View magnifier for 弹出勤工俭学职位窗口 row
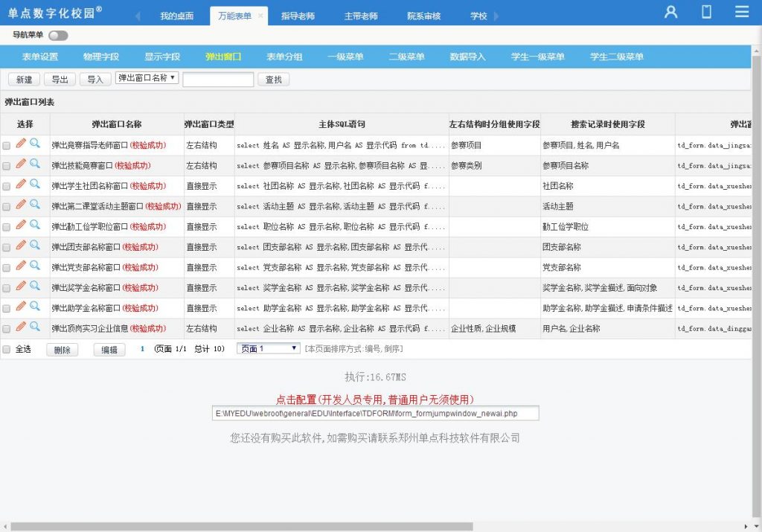This screenshot has height=532, width=762. tap(34, 225)
